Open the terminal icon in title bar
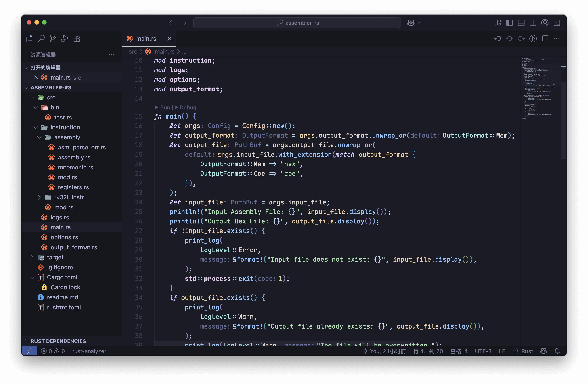Image resolution: width=588 pixels, height=384 pixels. coord(557,23)
